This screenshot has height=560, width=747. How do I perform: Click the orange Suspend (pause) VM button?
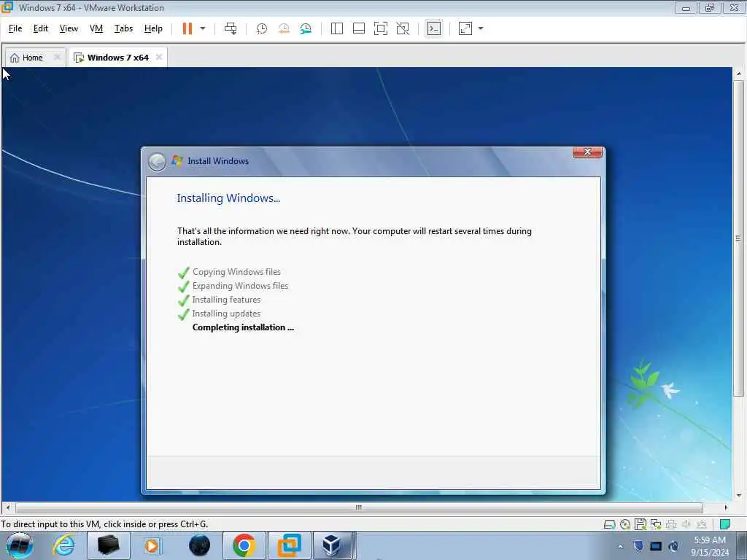[x=187, y=28]
